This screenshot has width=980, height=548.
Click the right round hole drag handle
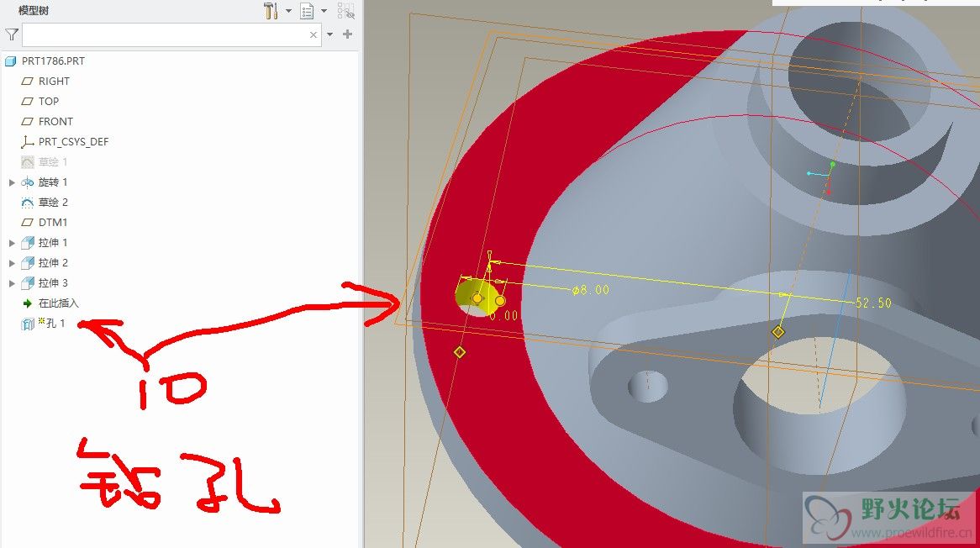pyautogui.click(x=500, y=301)
